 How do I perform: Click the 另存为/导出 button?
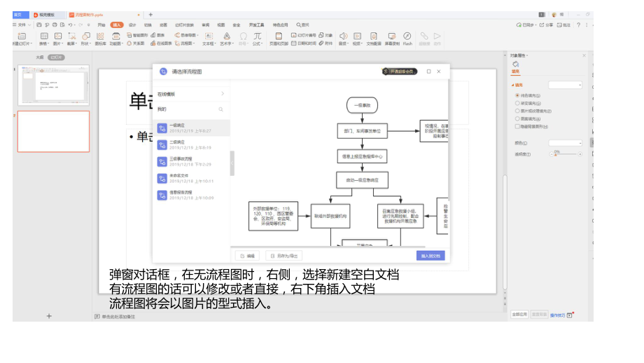click(x=284, y=256)
